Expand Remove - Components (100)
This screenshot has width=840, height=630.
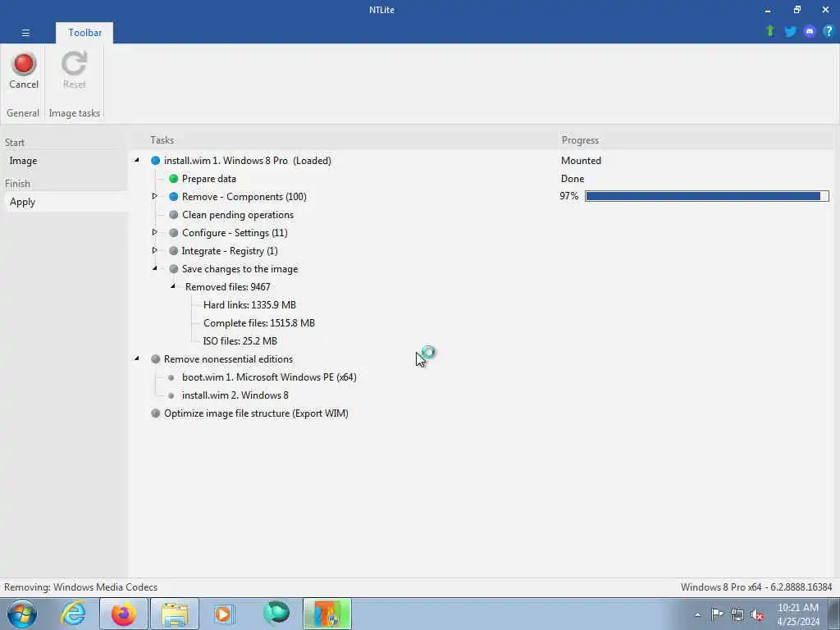pos(155,196)
